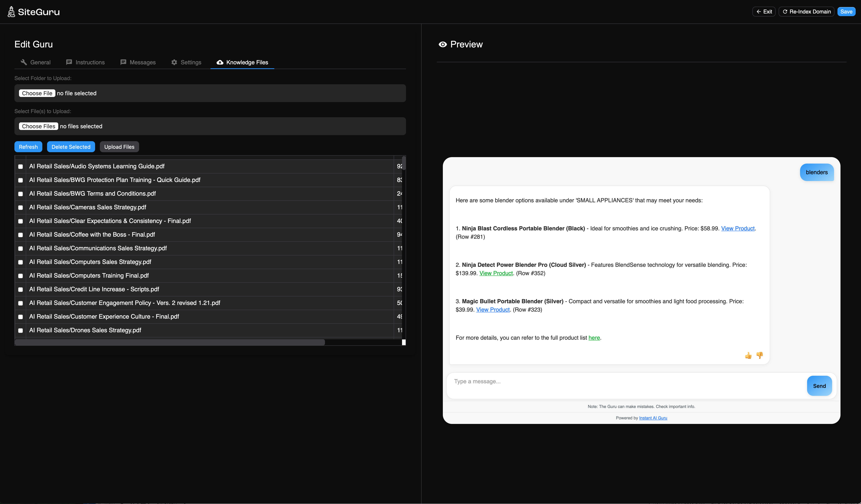Exit the editor with the Exit button
The height and width of the screenshot is (504, 861).
(x=764, y=12)
